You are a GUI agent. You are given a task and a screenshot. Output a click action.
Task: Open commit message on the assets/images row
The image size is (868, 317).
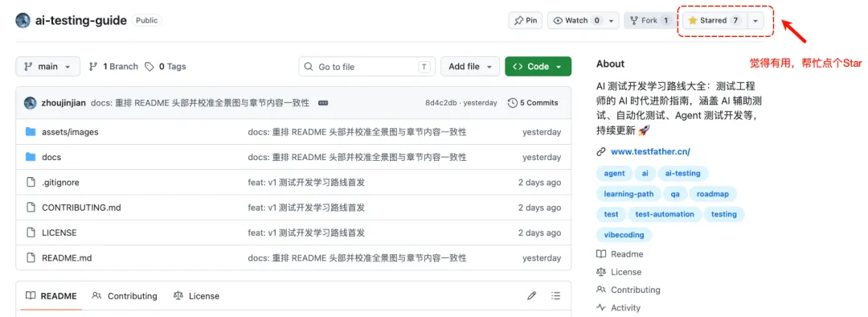[357, 132]
